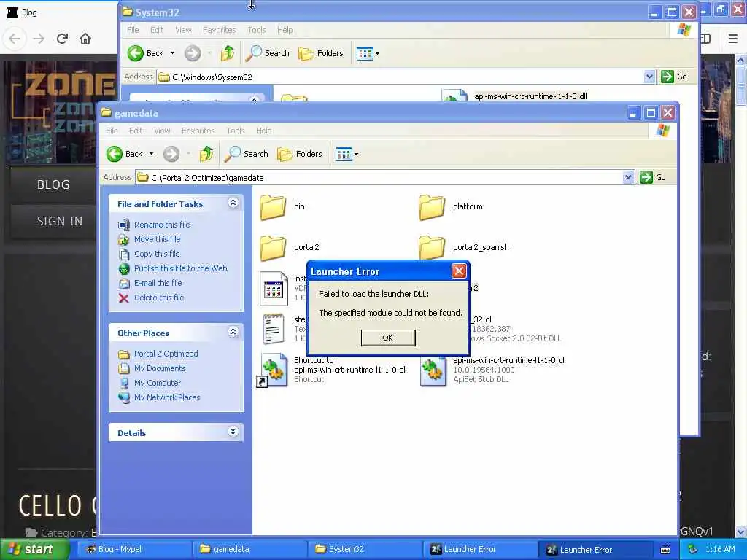This screenshot has height=560, width=747.
Task: Open Favorites menu in System32 window
Action: pyautogui.click(x=219, y=30)
